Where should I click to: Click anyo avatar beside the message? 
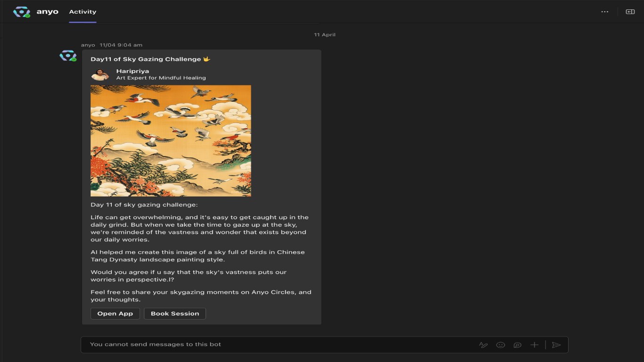68,56
